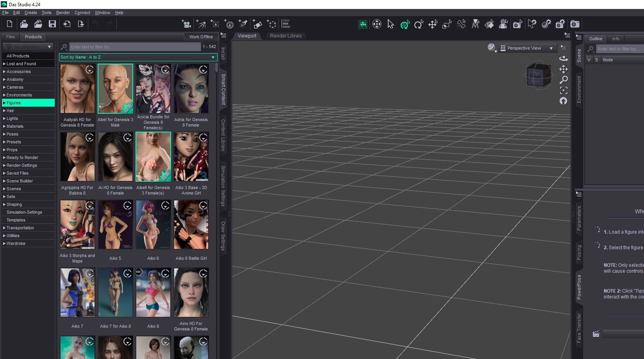Click the viewport view cube
The image size is (644, 359).
pyautogui.click(x=539, y=75)
